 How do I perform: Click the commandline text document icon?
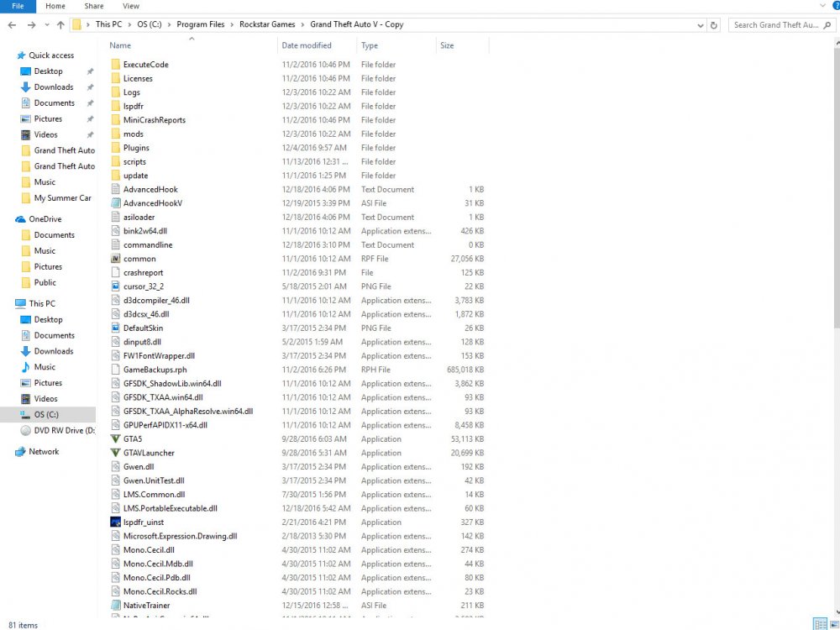[115, 244]
